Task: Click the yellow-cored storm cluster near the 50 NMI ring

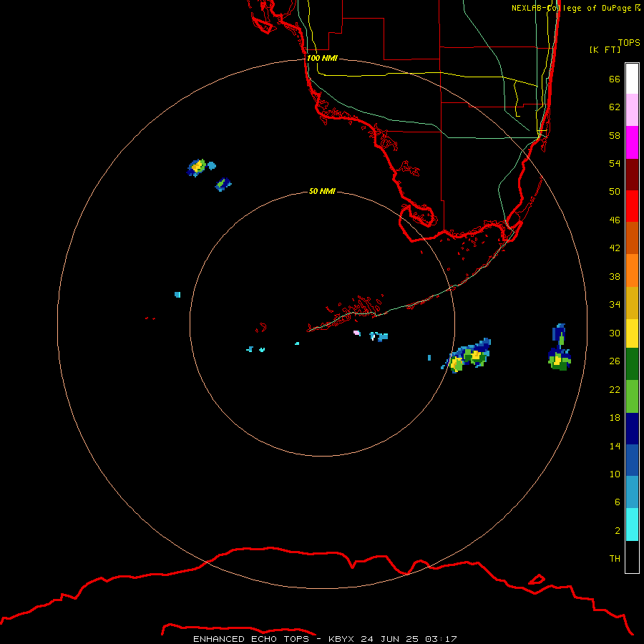Action: coord(467,356)
